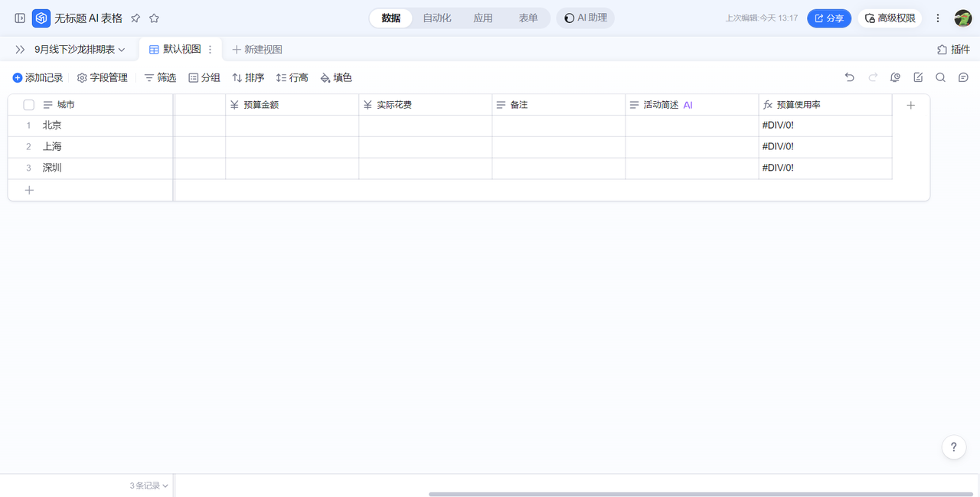Click the 添加记录 button
980x497 pixels.
(38, 77)
